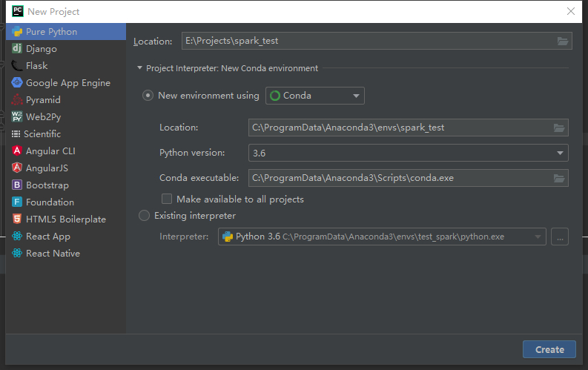Enable Make available to all projects
The height and width of the screenshot is (370, 588).
click(x=167, y=199)
